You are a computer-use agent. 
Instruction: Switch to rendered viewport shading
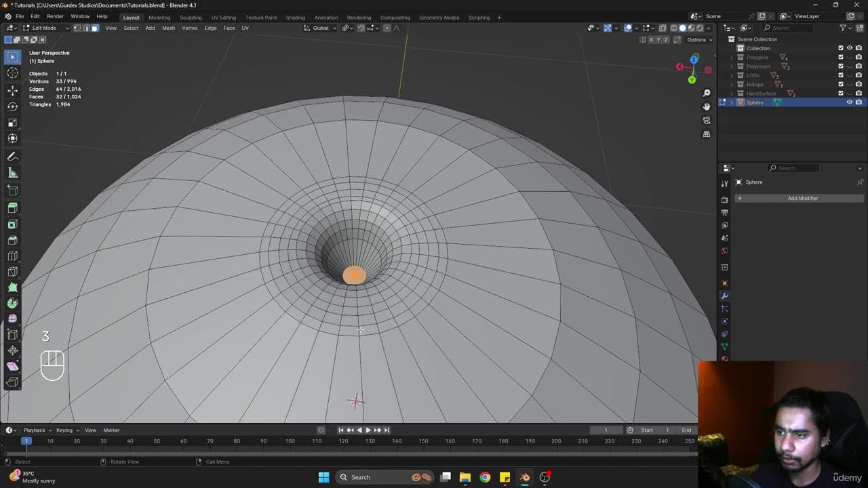700,28
